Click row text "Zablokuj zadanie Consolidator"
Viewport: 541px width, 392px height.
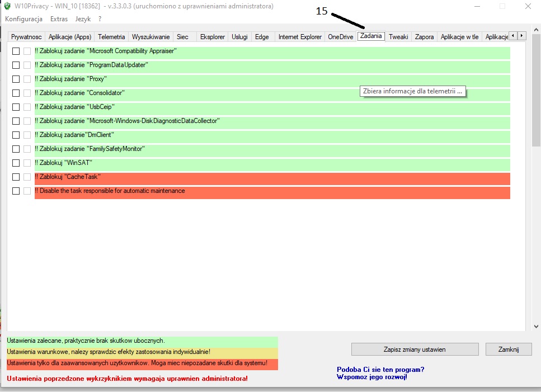(x=79, y=93)
